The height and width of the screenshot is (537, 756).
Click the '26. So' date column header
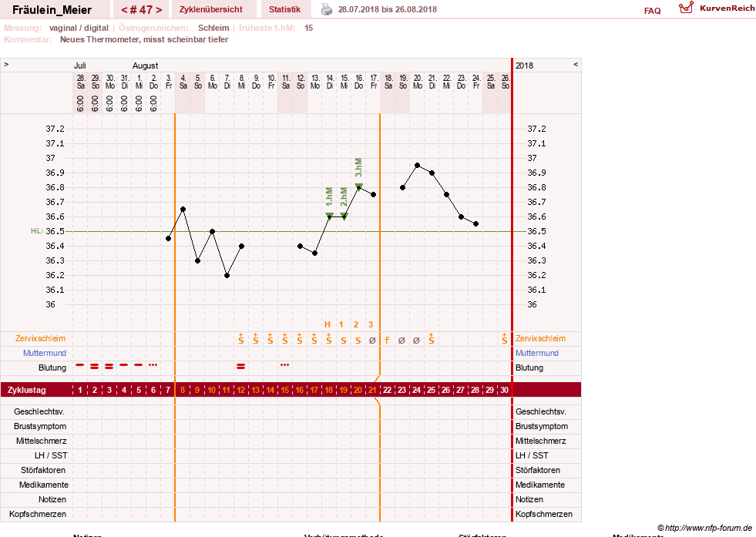(x=506, y=82)
